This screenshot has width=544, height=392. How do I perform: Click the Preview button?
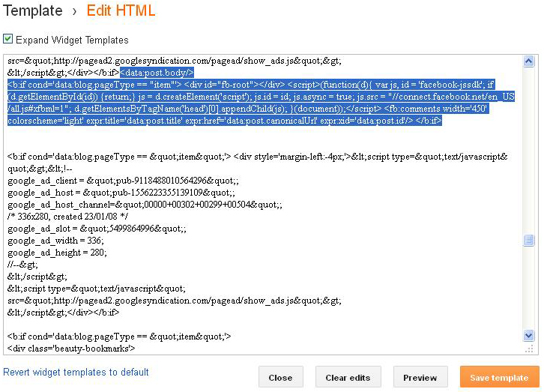pos(420,377)
